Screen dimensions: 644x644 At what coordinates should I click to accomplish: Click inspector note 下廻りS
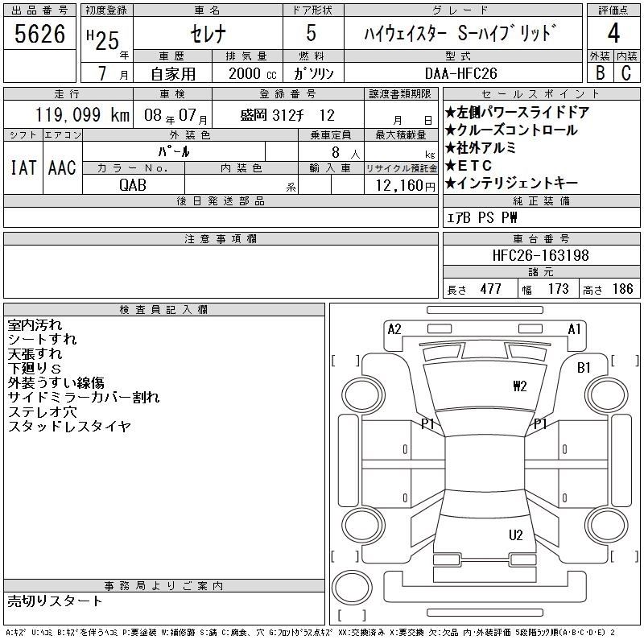(35, 368)
